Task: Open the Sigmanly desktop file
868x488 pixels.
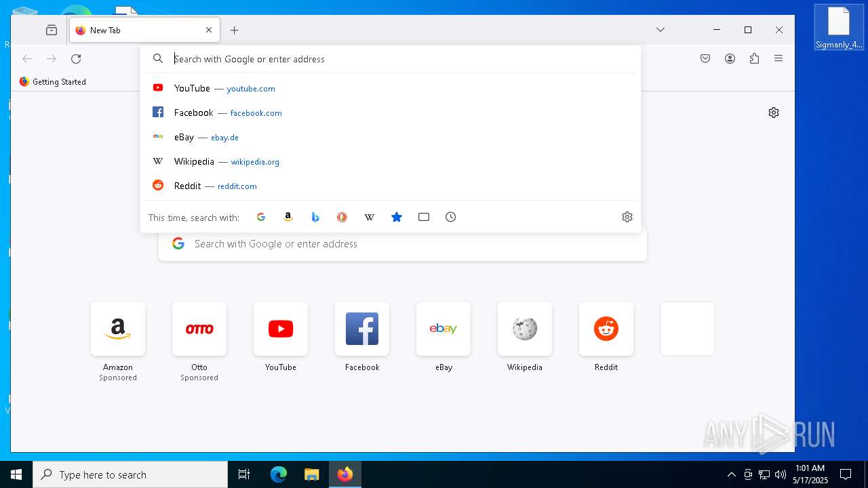Action: point(839,27)
